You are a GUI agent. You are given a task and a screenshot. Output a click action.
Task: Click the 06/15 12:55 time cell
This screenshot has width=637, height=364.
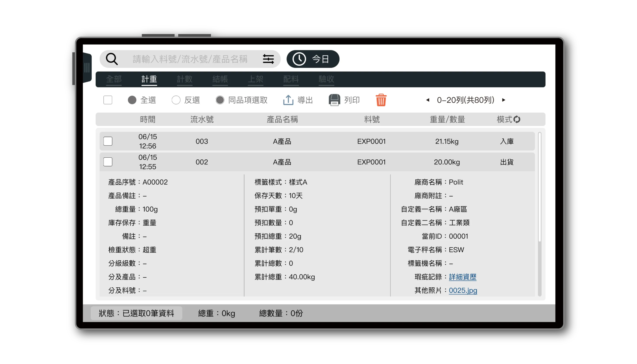(148, 162)
